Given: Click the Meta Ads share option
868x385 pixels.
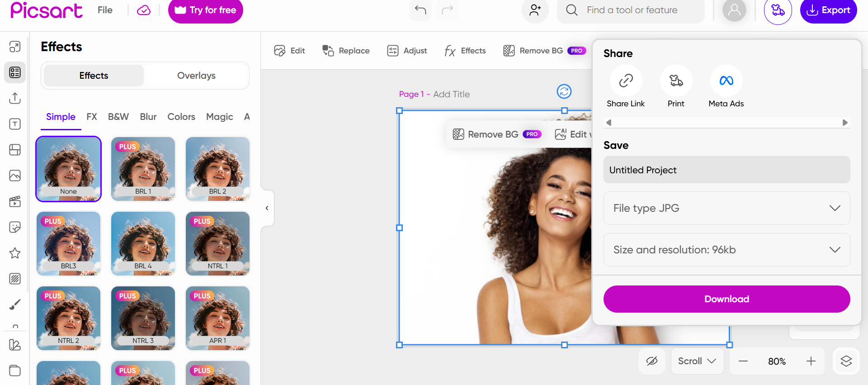Looking at the screenshot, I should click(x=726, y=86).
